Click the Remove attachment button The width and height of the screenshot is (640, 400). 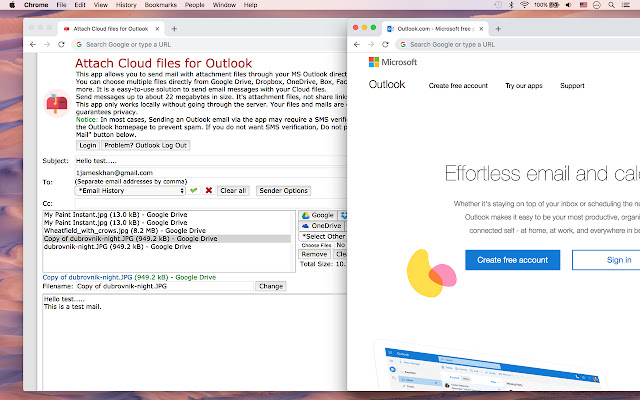tap(314, 254)
